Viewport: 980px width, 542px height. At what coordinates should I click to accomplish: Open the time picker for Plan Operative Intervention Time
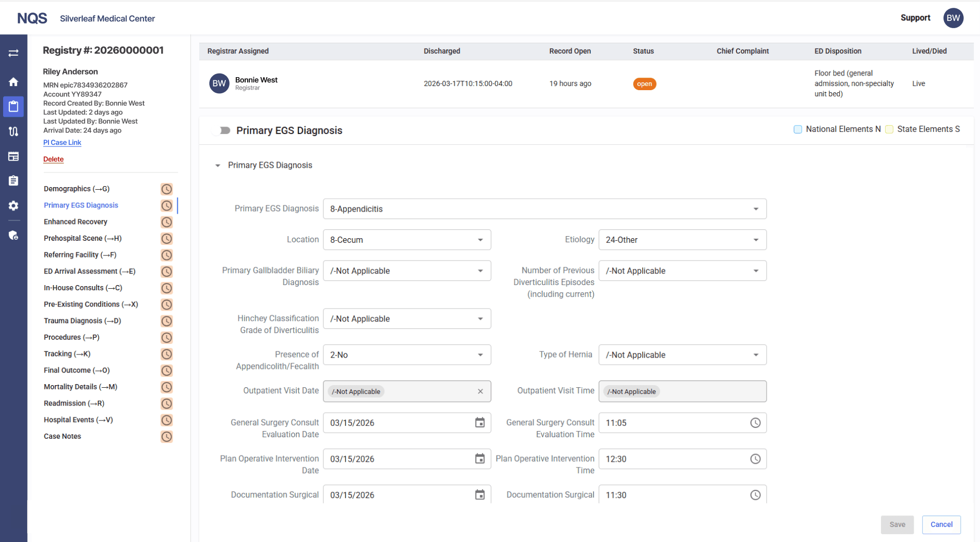click(x=756, y=459)
